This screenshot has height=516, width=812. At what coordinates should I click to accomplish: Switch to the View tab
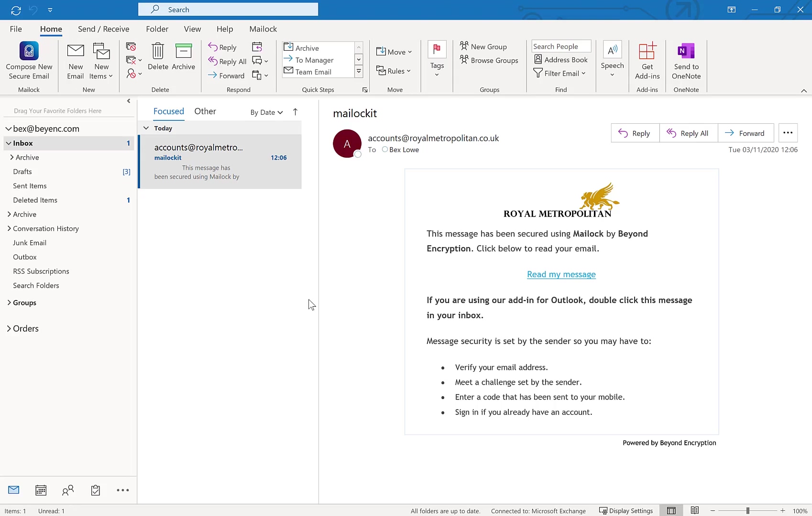(x=192, y=29)
